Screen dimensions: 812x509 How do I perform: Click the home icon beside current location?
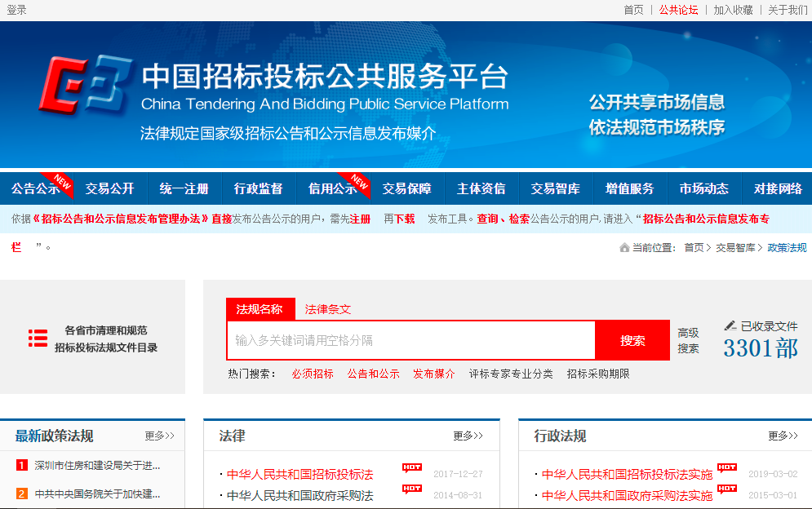pyautogui.click(x=624, y=247)
